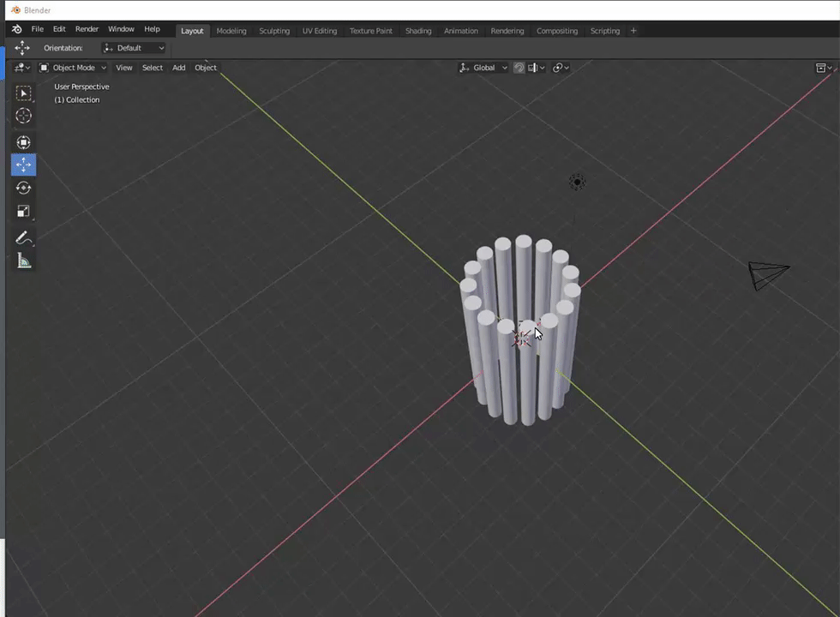Select the Measure ruler tool
840x617 pixels.
tap(23, 261)
